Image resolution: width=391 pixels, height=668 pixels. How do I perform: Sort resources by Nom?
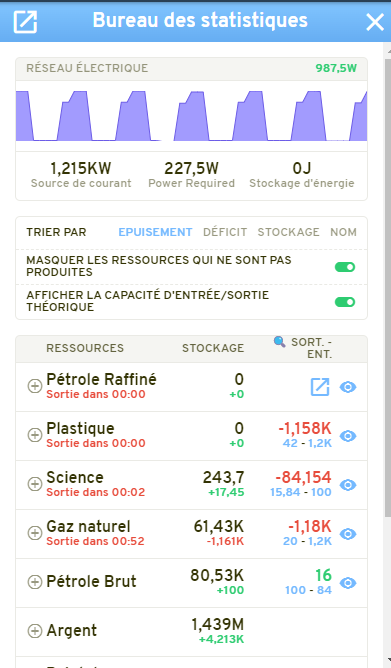coord(343,232)
